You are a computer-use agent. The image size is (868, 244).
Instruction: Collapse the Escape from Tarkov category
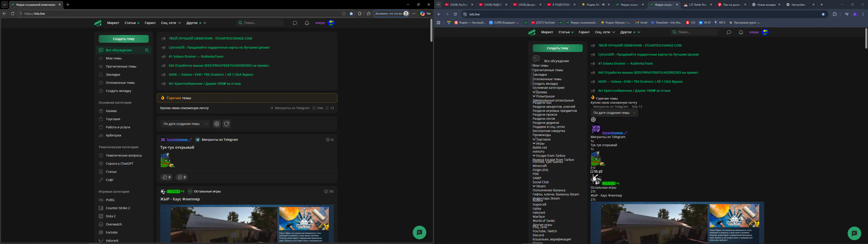(534, 156)
